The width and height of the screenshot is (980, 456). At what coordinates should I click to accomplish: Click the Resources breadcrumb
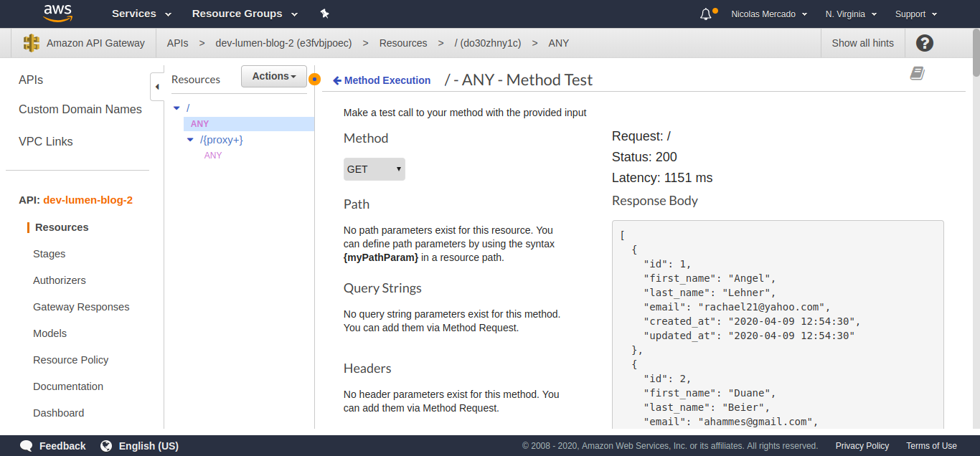[403, 43]
